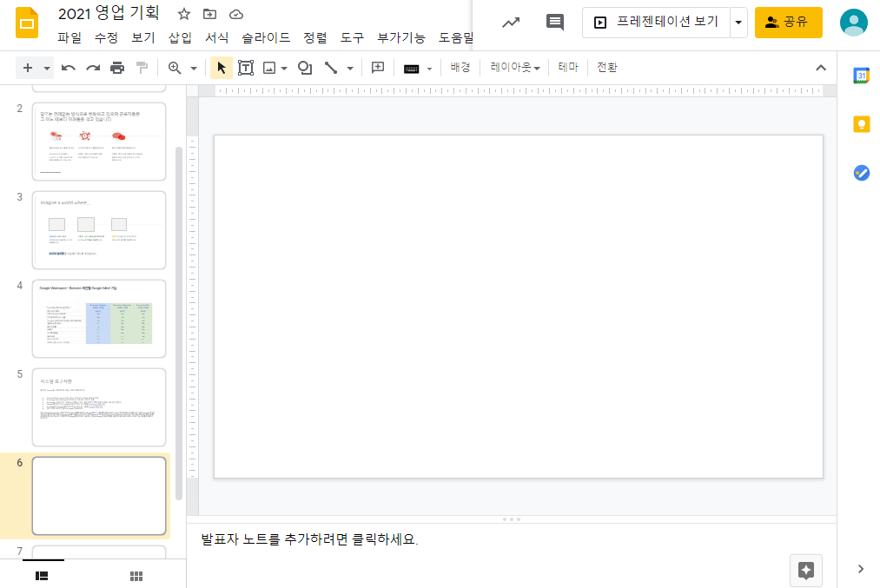Select the line tool
The height and width of the screenshot is (588, 880).
(331, 68)
